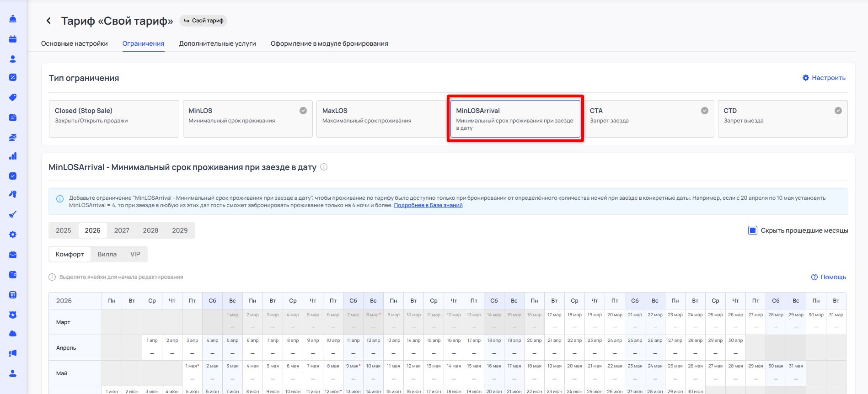Click the calculator icon in sidebar
This screenshot has height=394, width=868.
tap(13, 295)
